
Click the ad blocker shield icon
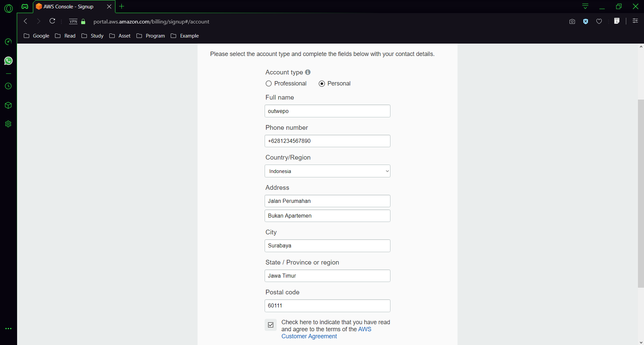pyautogui.click(x=586, y=21)
